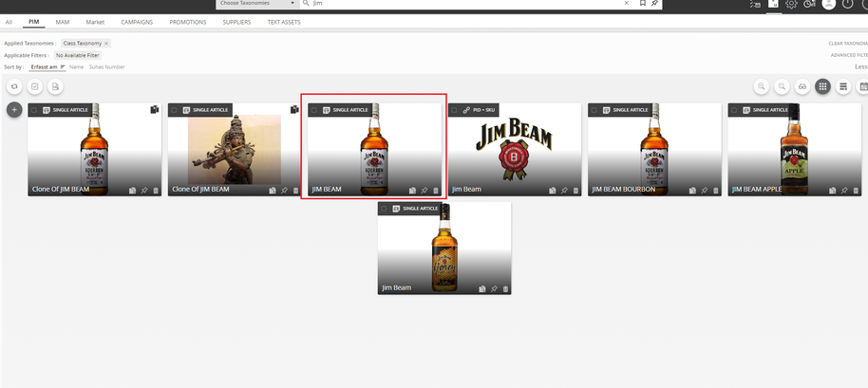
Task: Tick the checkbox on the JIM BEAM APPLE card
Action: click(x=734, y=110)
